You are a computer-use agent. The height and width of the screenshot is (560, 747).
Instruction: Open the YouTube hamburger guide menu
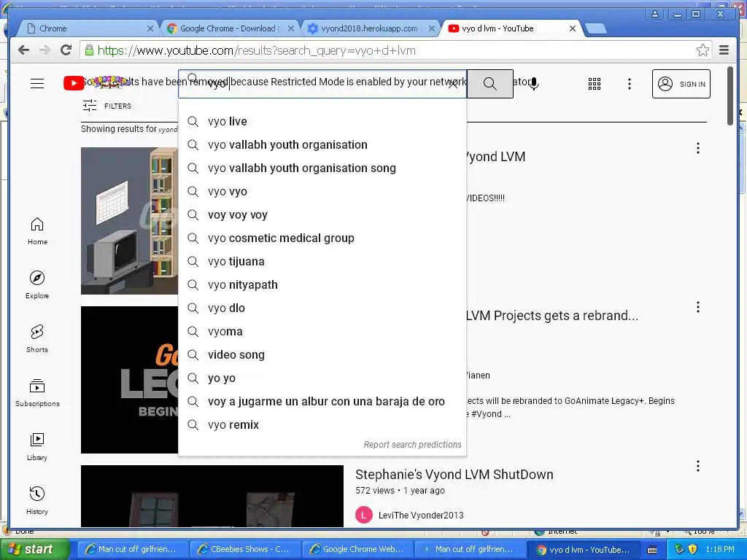coord(37,83)
